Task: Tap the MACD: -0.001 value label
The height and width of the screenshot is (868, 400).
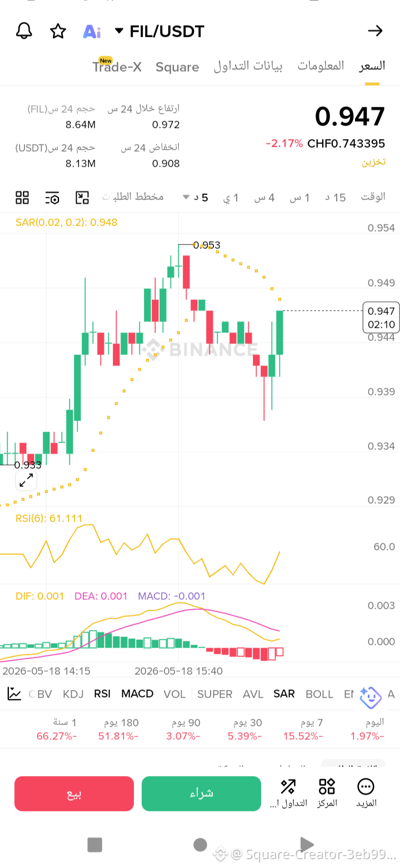Action: click(x=172, y=596)
